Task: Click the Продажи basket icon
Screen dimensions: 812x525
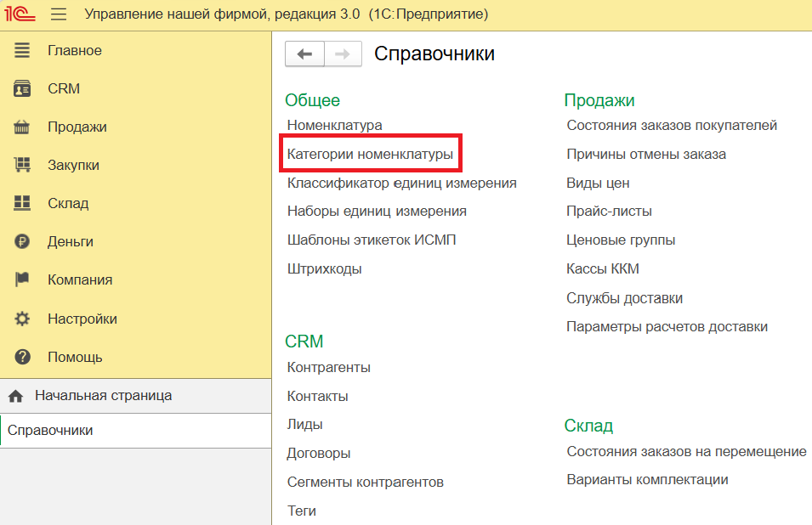Action: coord(22,127)
